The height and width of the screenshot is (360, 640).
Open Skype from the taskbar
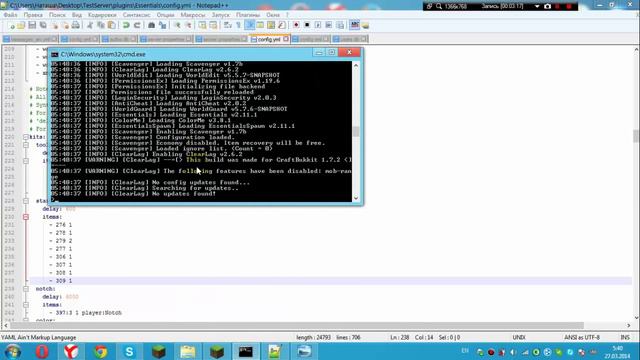tap(129, 351)
